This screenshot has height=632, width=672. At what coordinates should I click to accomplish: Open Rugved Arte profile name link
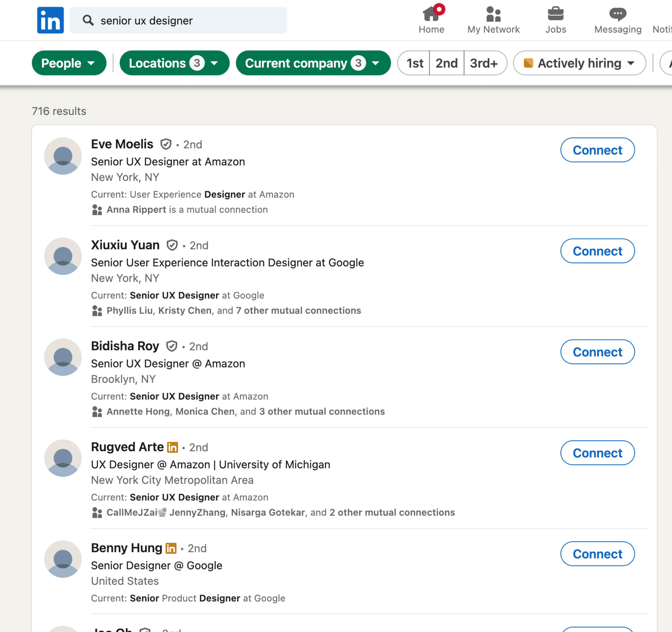[x=127, y=447]
